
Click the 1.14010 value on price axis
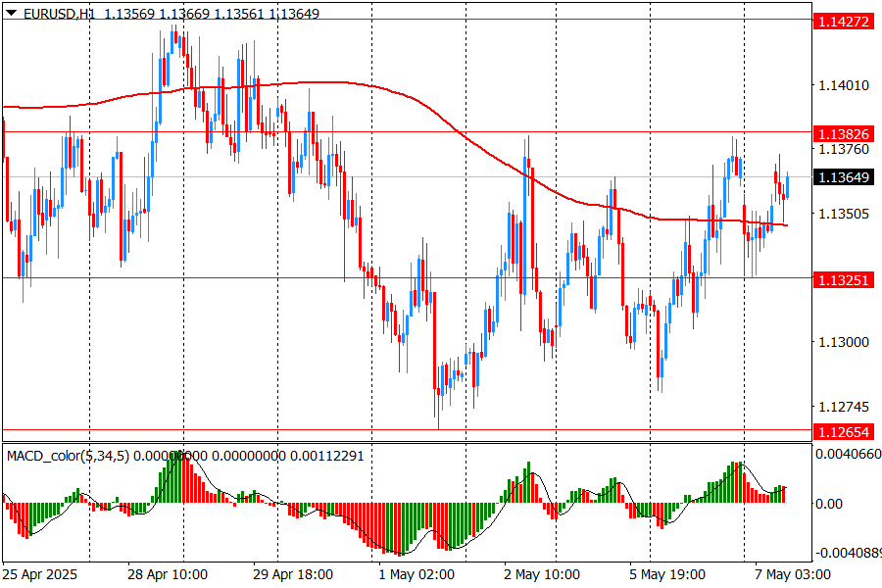[844, 86]
